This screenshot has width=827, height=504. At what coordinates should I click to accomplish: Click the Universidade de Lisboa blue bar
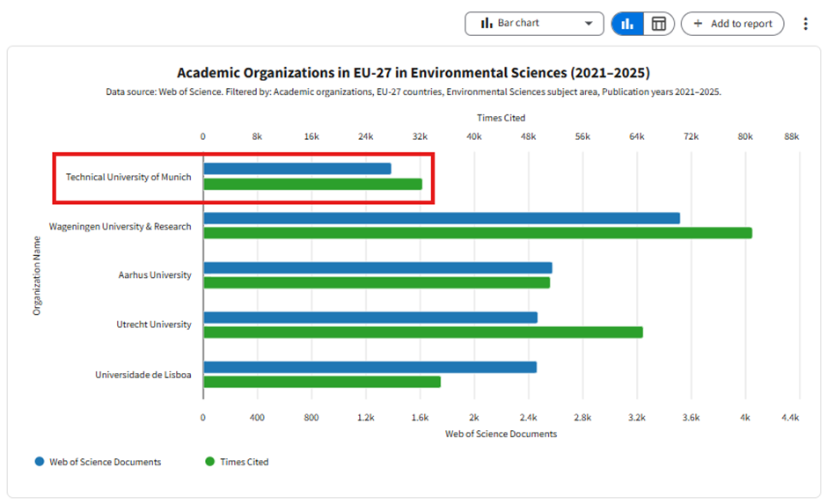tap(370, 367)
